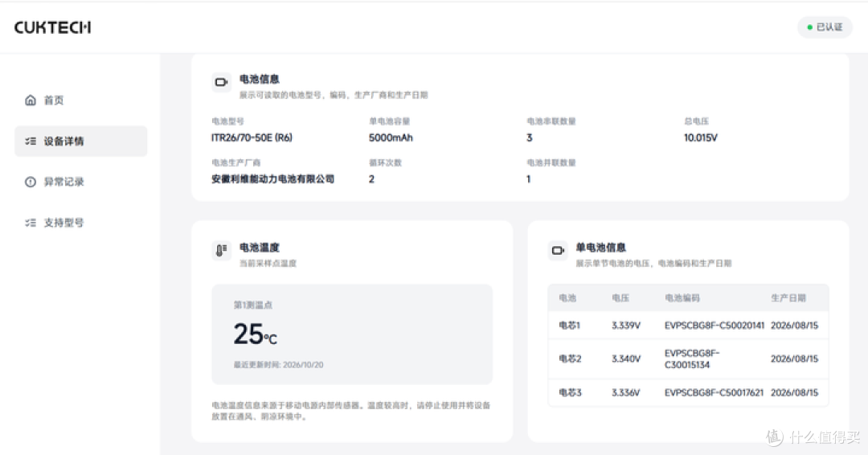Click voltage 3.340V of 电芯2
868x455 pixels.
[x=626, y=359]
